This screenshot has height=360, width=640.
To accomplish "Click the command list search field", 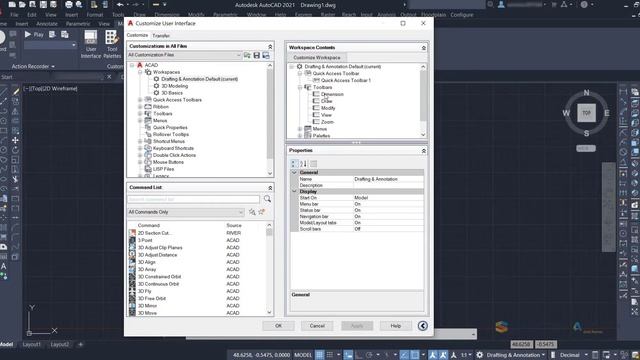I will pos(193,199).
